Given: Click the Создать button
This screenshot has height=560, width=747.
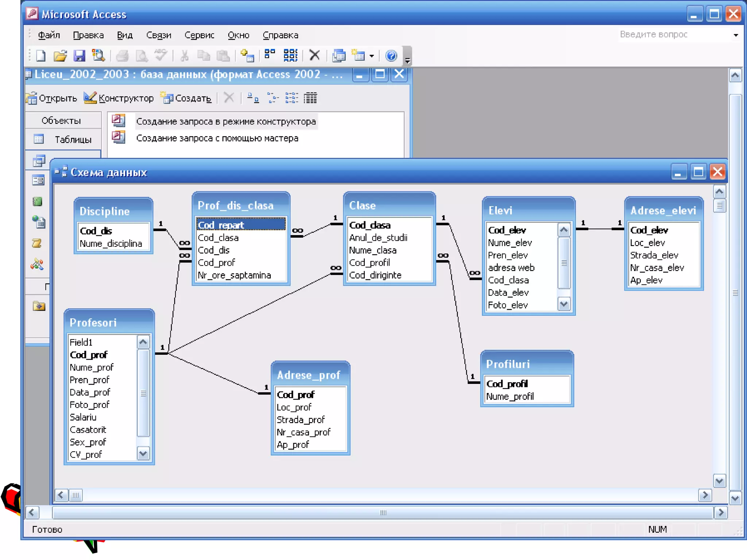Looking at the screenshot, I should 186,98.
